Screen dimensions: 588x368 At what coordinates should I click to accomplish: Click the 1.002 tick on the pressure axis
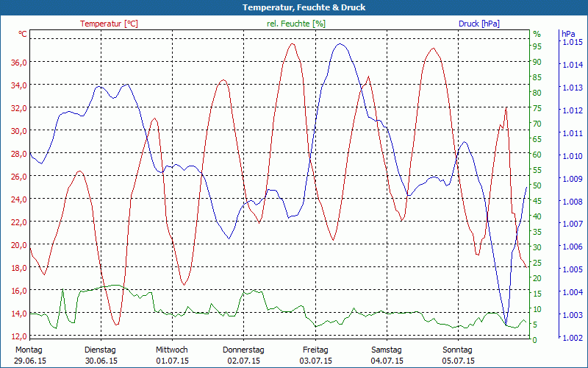572,338
